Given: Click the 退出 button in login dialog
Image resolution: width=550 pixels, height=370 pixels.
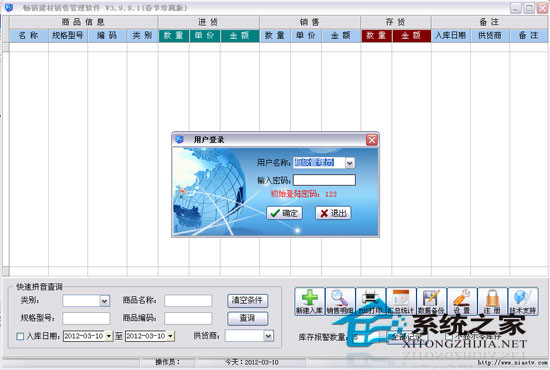Looking at the screenshot, I should 333,213.
